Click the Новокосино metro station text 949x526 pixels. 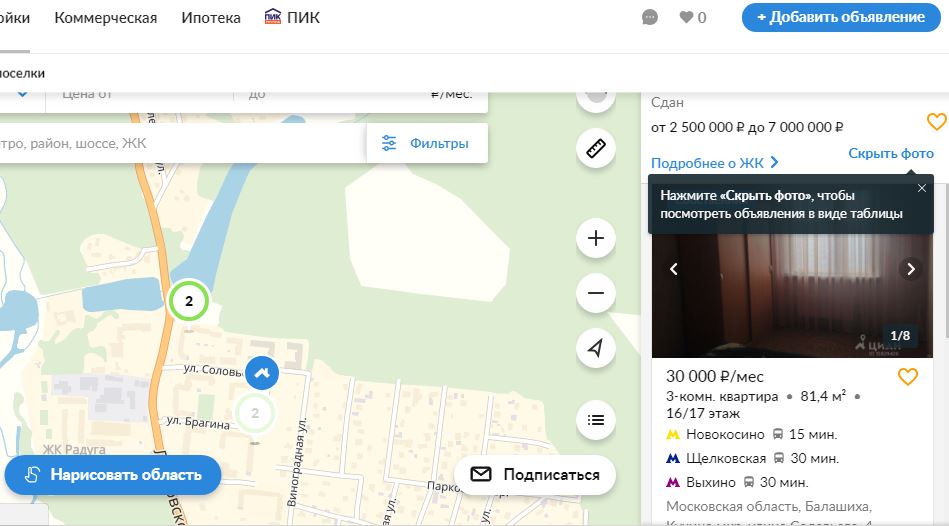(x=725, y=435)
